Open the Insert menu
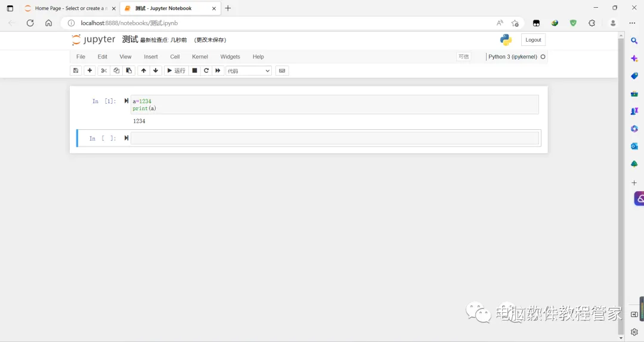The image size is (644, 342). tap(151, 57)
